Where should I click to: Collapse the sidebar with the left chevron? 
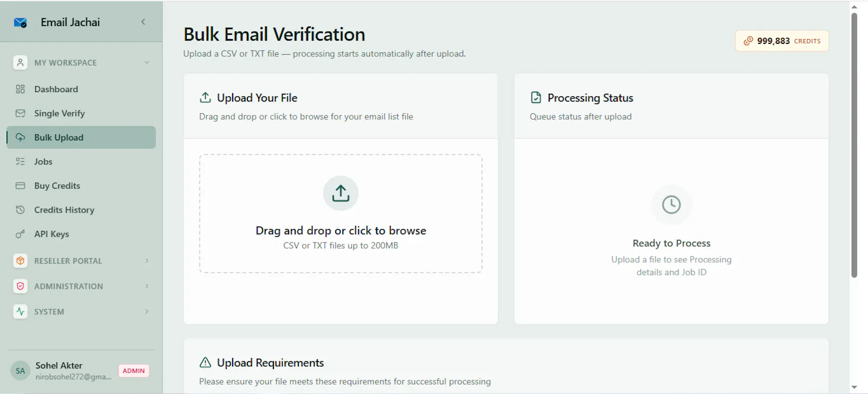pos(143,22)
